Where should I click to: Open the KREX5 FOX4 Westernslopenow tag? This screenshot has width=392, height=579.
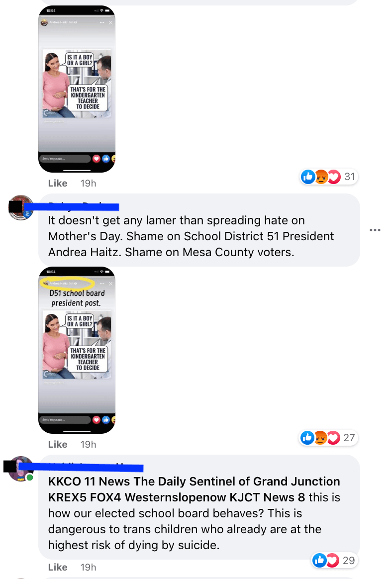(x=137, y=497)
